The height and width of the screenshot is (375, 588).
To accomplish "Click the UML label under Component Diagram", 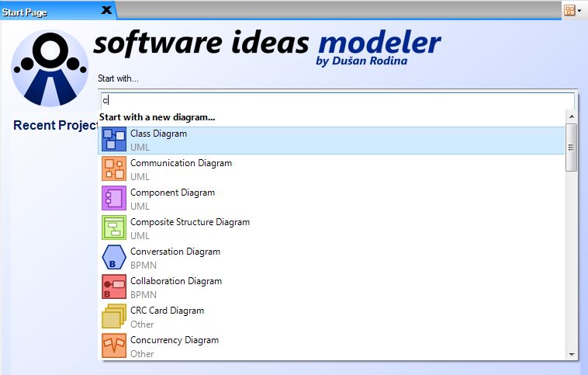I will pyautogui.click(x=140, y=206).
